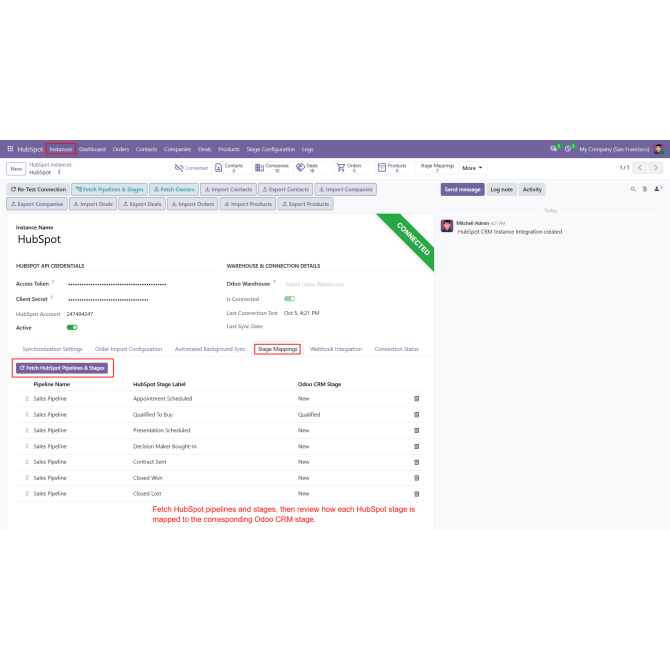Click the Re-Test Connection button

pyautogui.click(x=38, y=189)
